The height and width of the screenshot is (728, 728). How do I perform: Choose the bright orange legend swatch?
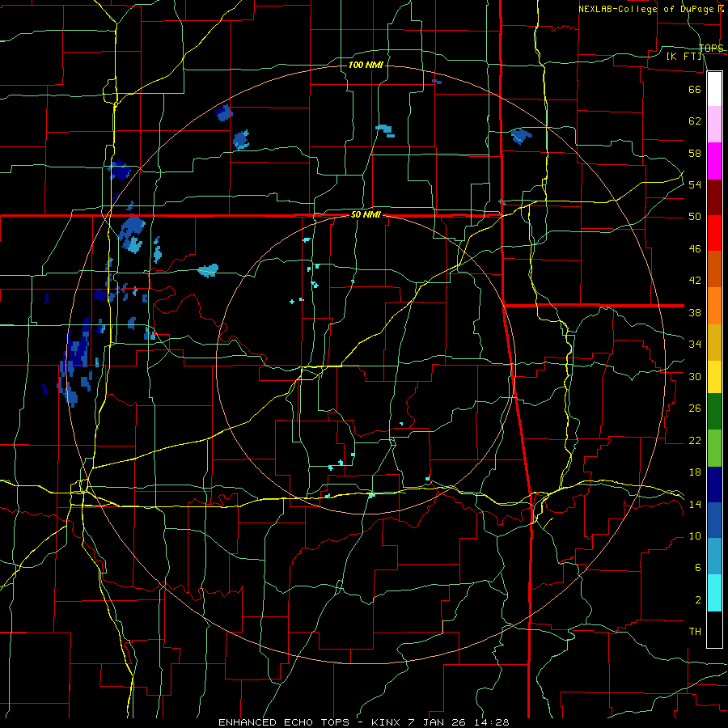[714, 306]
